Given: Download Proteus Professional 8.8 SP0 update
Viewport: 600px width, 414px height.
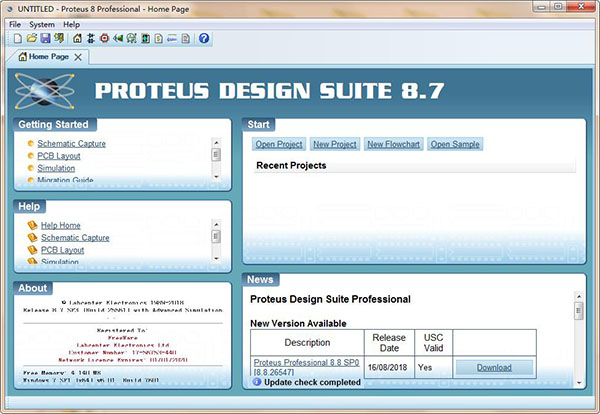Looking at the screenshot, I should coord(494,367).
